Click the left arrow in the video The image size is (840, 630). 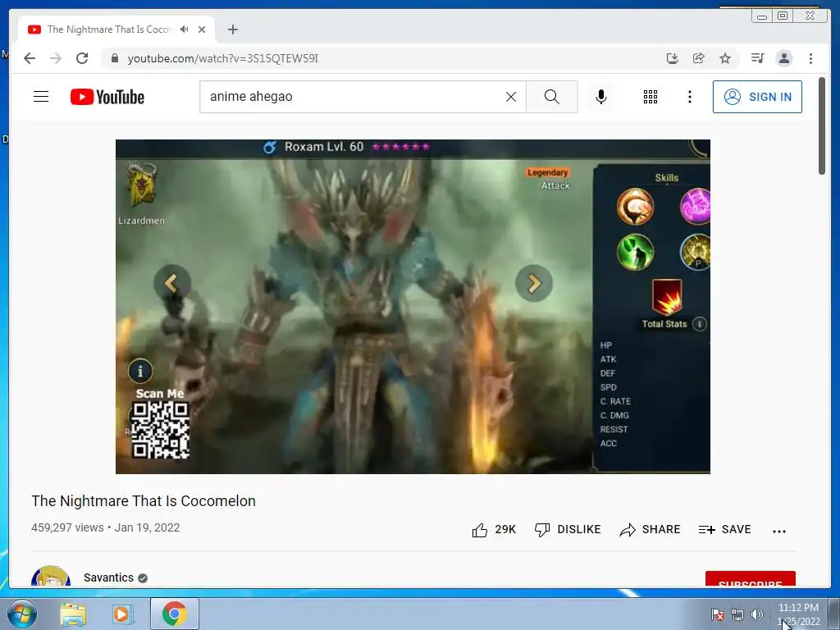(x=172, y=283)
